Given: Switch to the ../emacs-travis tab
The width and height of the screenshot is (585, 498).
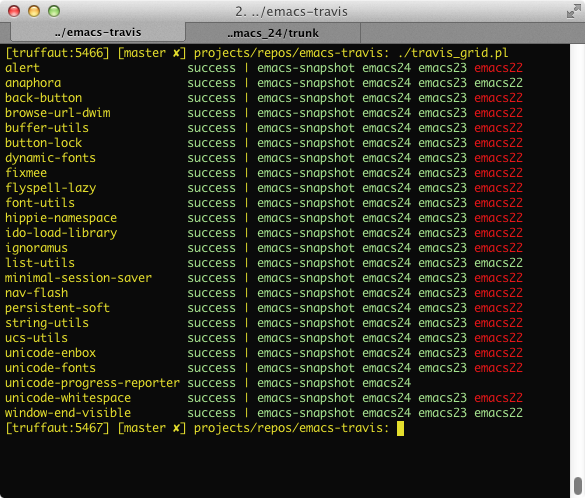Looking at the screenshot, I should tap(98, 32).
